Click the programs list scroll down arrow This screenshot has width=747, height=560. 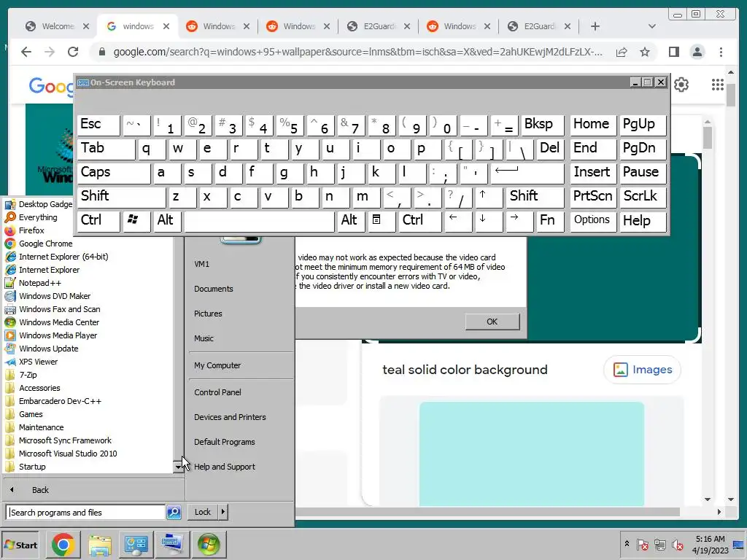(x=178, y=467)
